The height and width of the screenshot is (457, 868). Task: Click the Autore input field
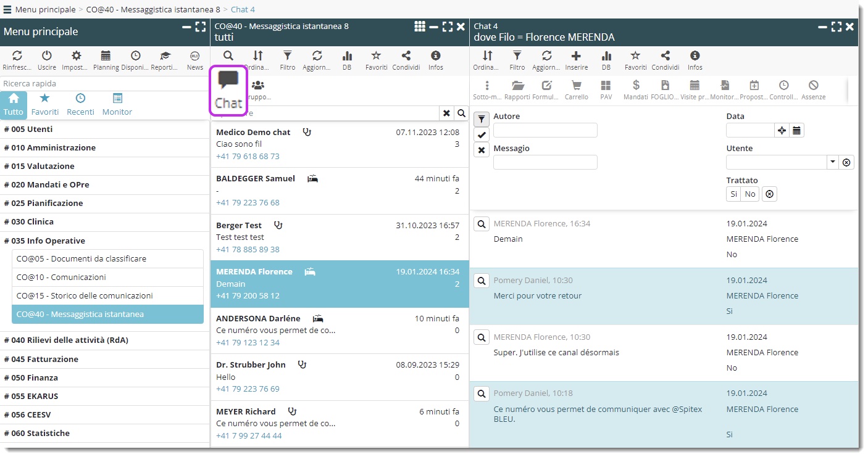545,130
